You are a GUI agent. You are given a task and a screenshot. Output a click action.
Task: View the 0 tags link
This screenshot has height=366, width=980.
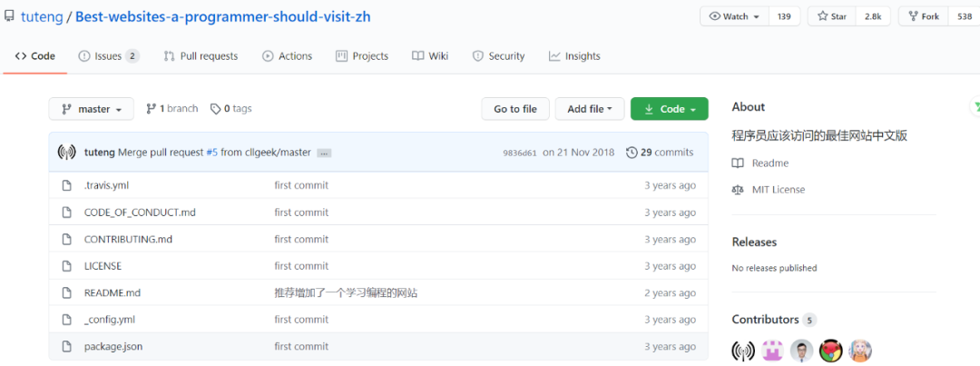230,109
